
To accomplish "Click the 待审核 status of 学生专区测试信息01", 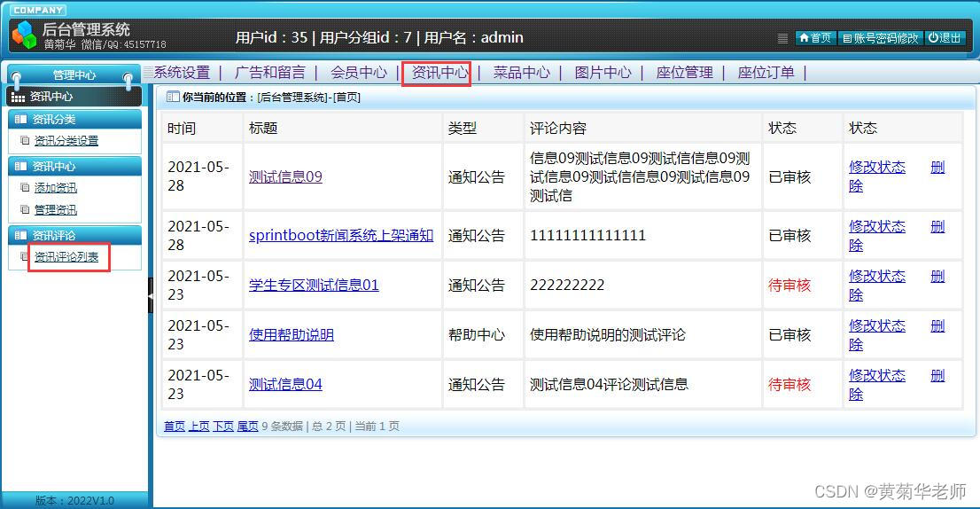I will tap(789, 286).
